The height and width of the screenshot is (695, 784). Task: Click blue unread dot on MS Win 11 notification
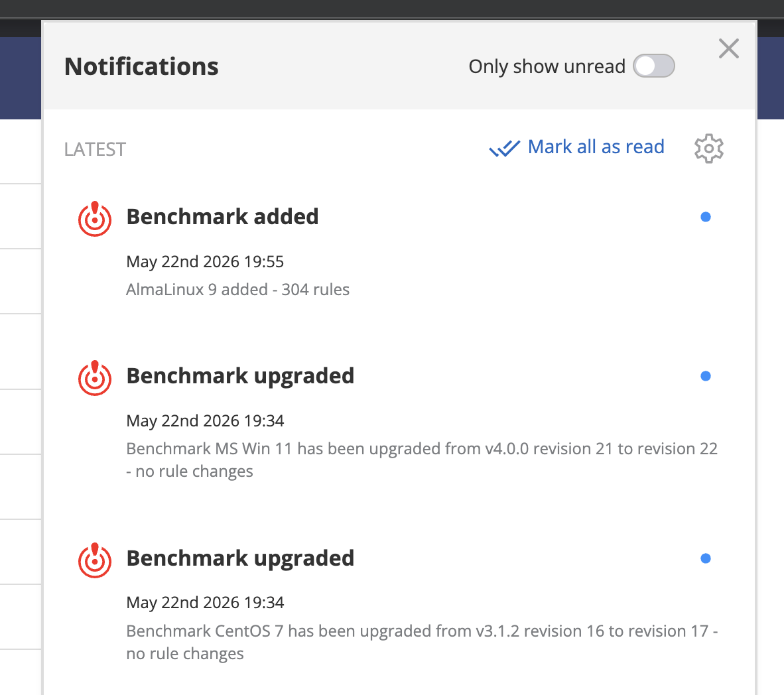click(x=706, y=376)
